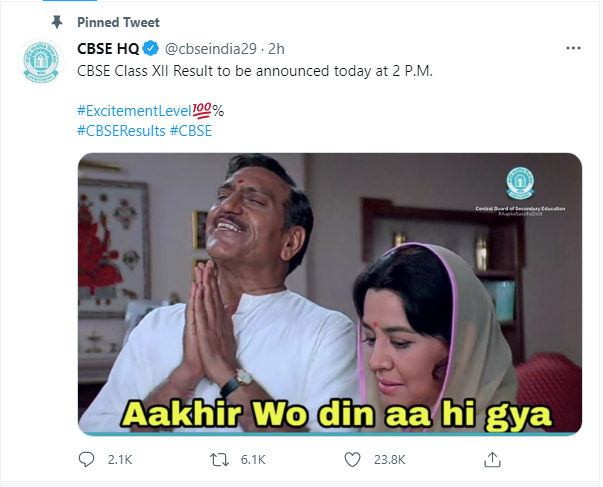Click the 2.1K replies count

(120, 460)
